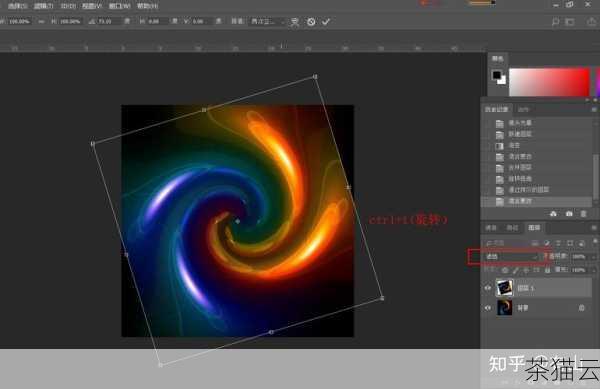Select the 图层 1 layer thumbnail
This screenshot has height=389, width=600.
coord(504,288)
